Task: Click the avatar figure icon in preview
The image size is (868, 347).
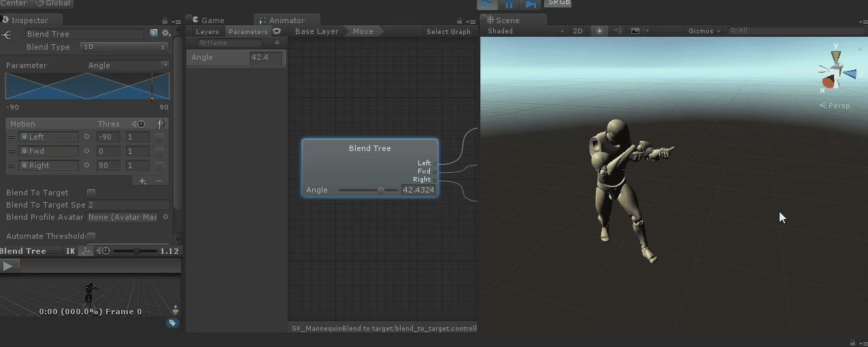Action: (176, 310)
